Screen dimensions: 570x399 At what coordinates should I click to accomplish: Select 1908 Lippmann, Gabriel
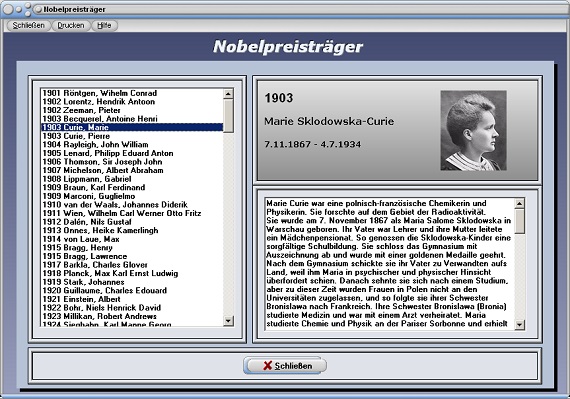[132, 179]
